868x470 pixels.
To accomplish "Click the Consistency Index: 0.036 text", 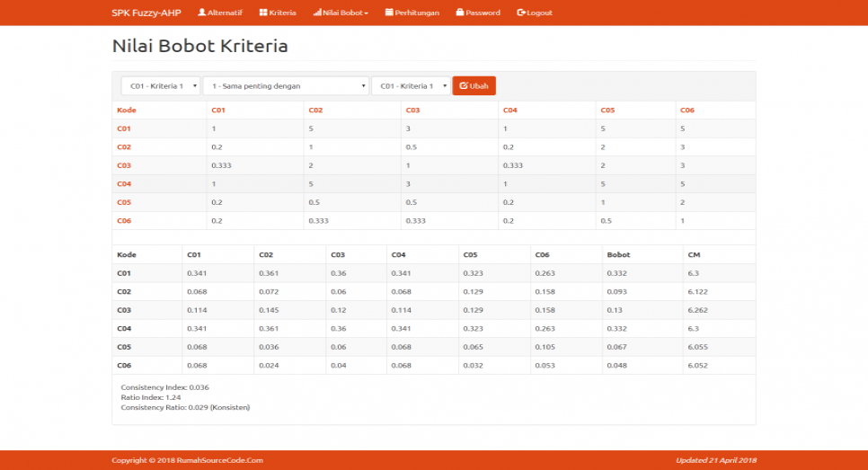I will 165,387.
